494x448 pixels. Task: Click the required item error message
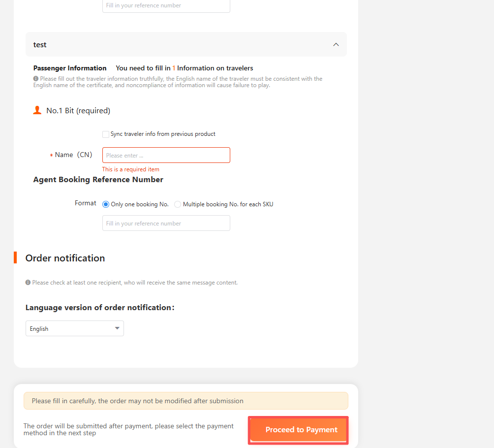point(131,169)
